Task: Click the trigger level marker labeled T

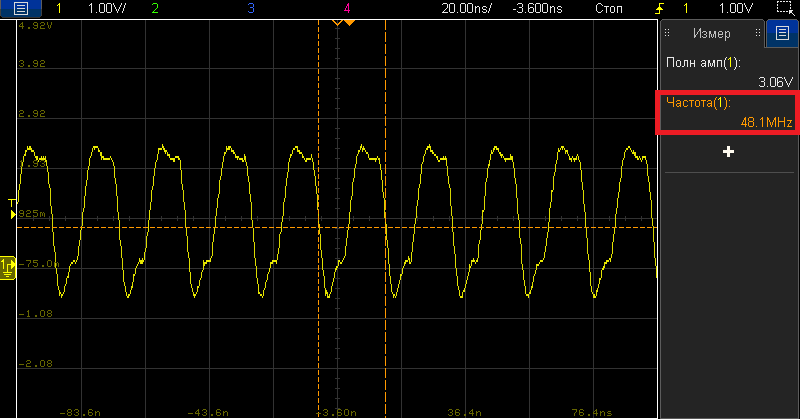Action: [x=12, y=203]
